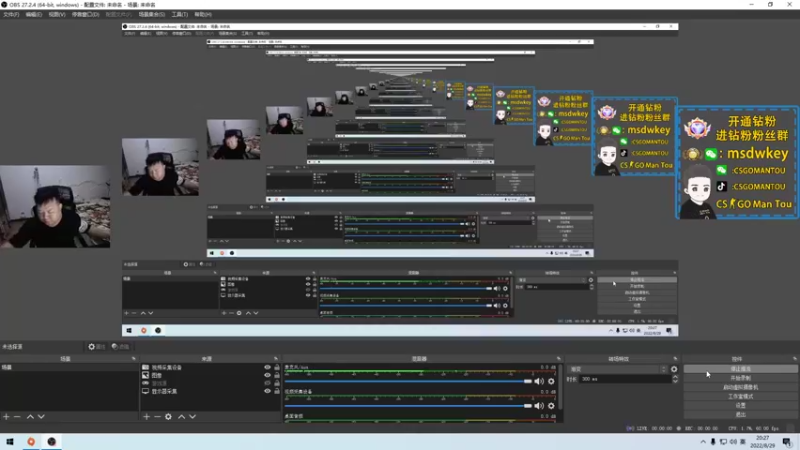
Task: Toggle the lock of the dimmed third source
Action: [x=277, y=383]
